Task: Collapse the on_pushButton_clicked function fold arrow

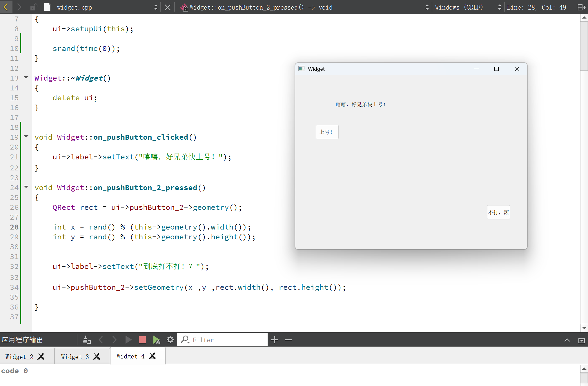Action: [x=26, y=136]
